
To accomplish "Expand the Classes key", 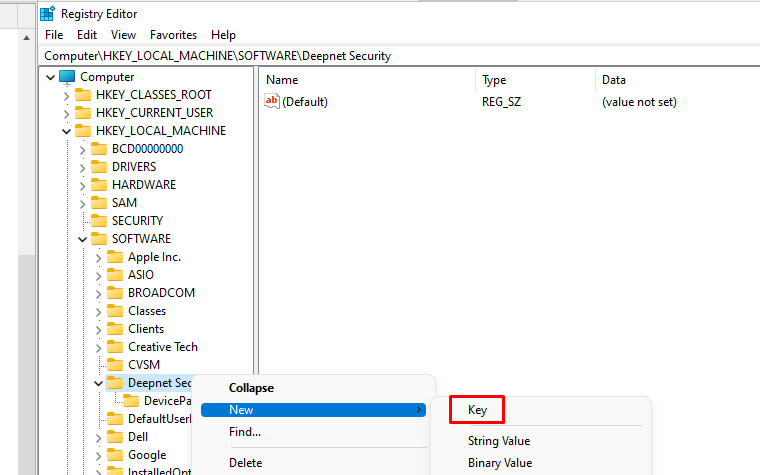I will tap(99, 311).
